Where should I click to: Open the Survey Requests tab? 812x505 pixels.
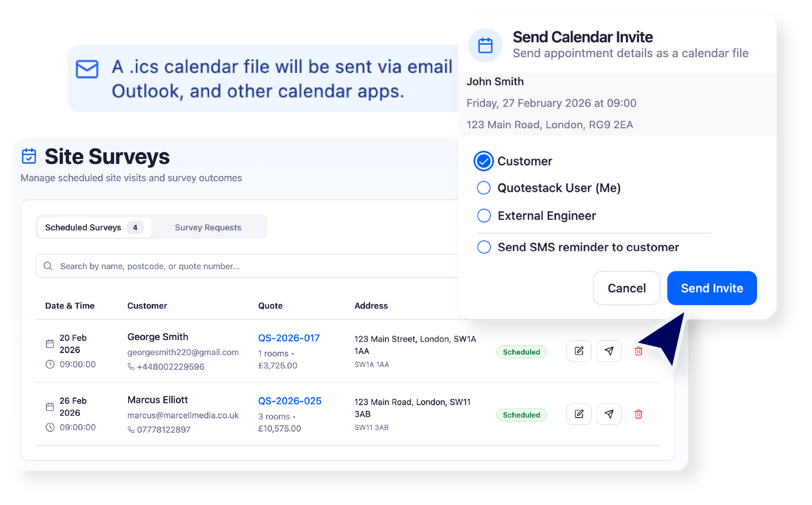(208, 227)
